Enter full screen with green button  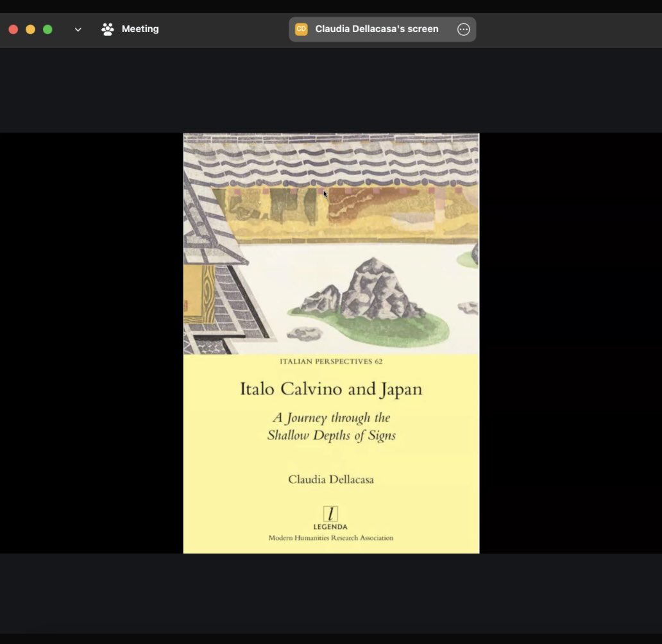pos(47,30)
